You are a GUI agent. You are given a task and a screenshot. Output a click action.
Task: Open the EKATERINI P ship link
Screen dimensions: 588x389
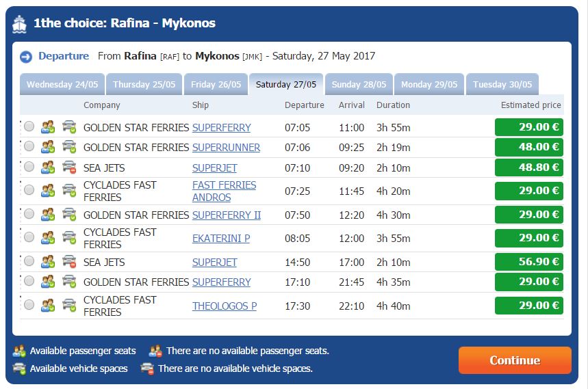[221, 238]
